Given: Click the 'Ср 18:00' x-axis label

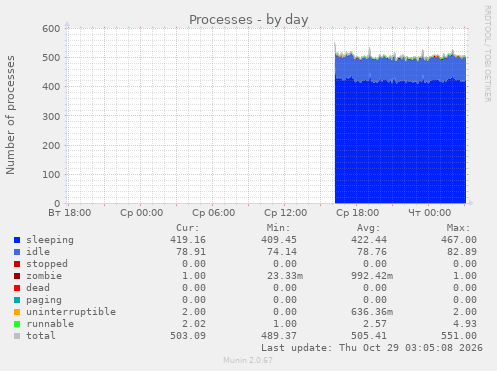Looking at the screenshot, I should point(358,213).
